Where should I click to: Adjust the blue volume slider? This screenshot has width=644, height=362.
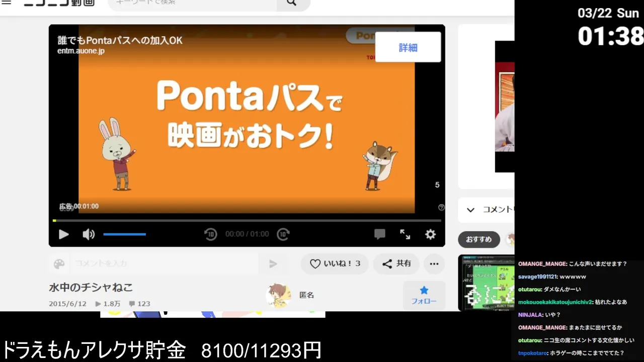click(125, 234)
